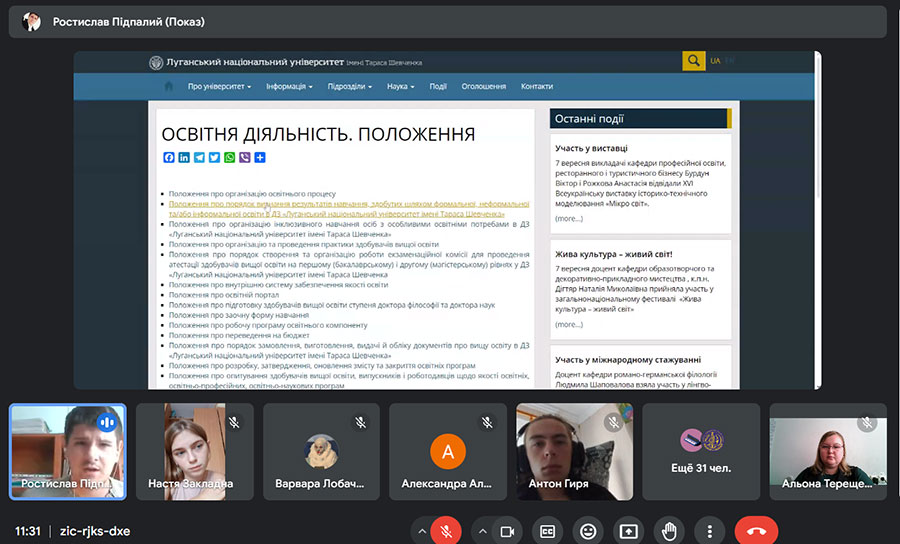The height and width of the screenshot is (544, 900).
Task: Click (more...) under 'Жива культура'
Action: click(569, 325)
